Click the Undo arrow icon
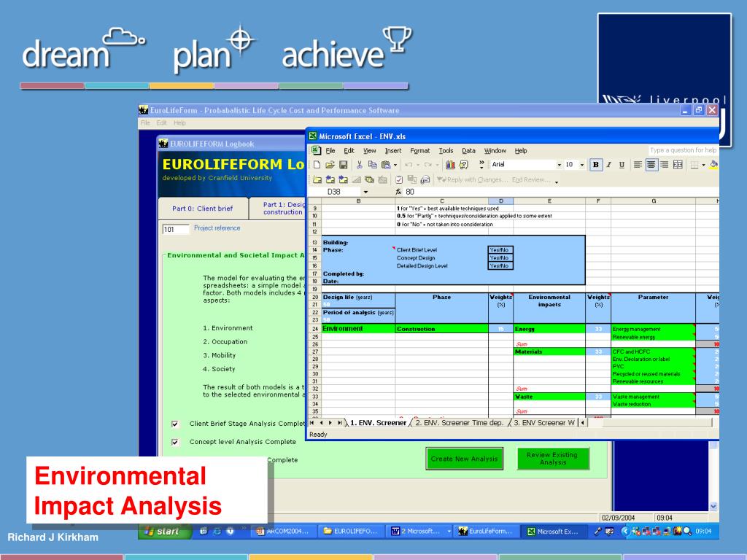This screenshot has height=560, width=747. point(409,165)
